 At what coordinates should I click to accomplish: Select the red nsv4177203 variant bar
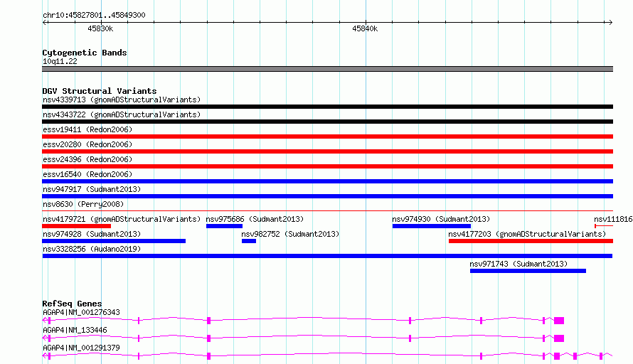(x=531, y=241)
